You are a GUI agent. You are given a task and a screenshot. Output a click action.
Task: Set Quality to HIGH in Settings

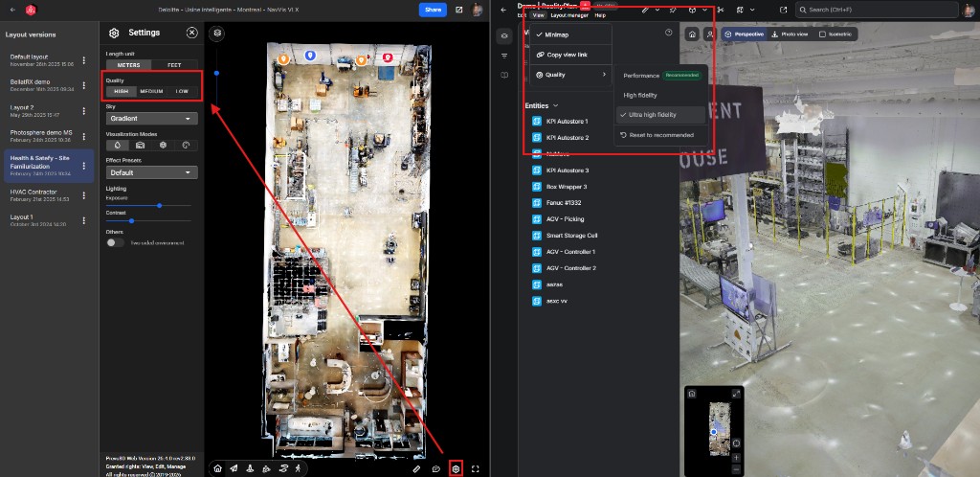pos(122,91)
